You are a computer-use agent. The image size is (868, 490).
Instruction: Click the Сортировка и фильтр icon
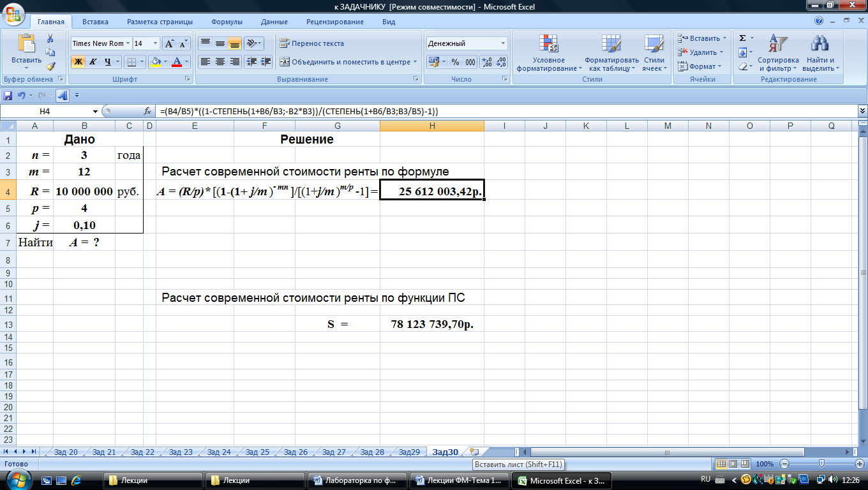(778, 43)
